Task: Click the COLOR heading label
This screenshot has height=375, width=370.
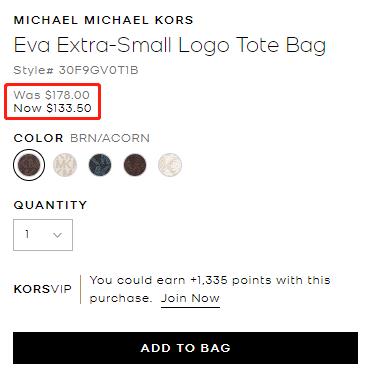Action: pyautogui.click(x=38, y=138)
